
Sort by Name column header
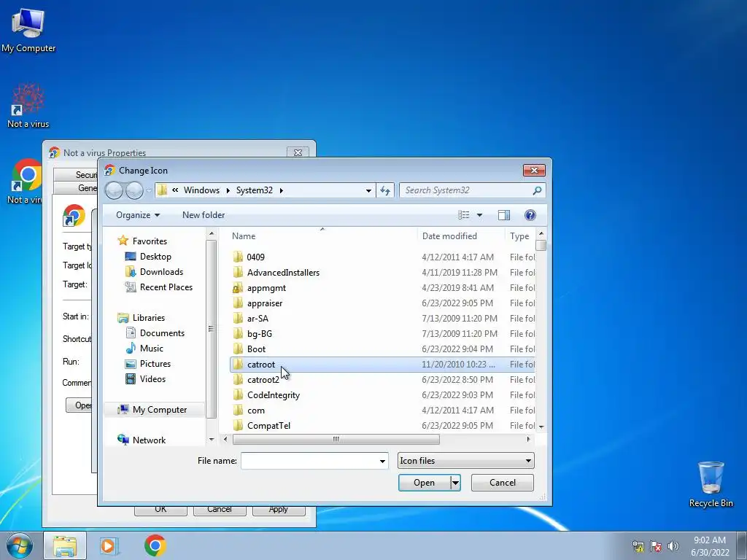point(323,236)
